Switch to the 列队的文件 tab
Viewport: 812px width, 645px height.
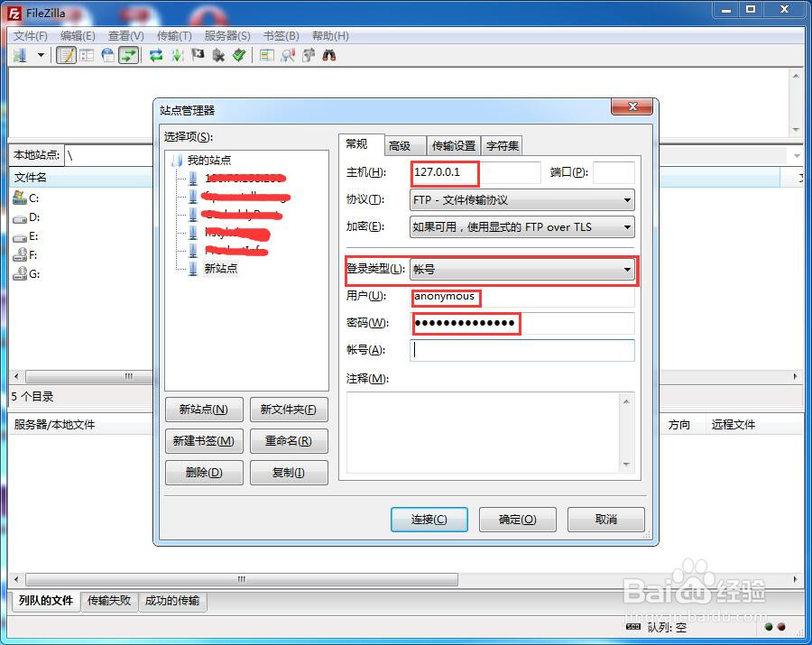[x=46, y=601]
